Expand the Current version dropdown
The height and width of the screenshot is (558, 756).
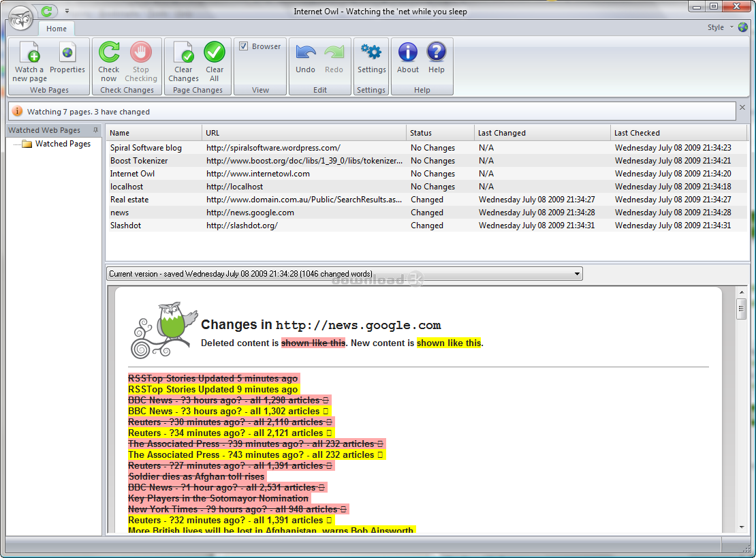coord(578,274)
